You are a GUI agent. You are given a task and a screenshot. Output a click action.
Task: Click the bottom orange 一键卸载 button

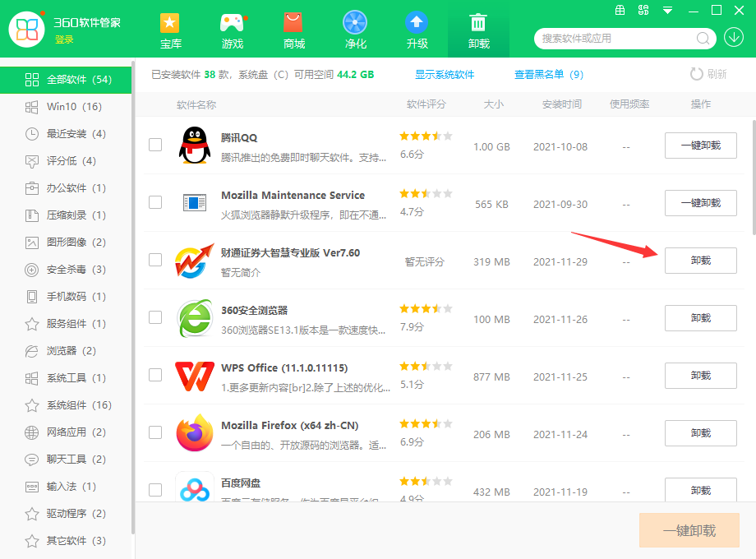(689, 530)
